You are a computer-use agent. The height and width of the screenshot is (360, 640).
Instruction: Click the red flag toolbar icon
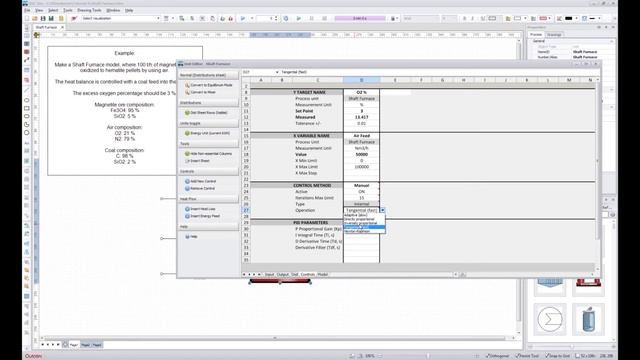(x=74, y=18)
